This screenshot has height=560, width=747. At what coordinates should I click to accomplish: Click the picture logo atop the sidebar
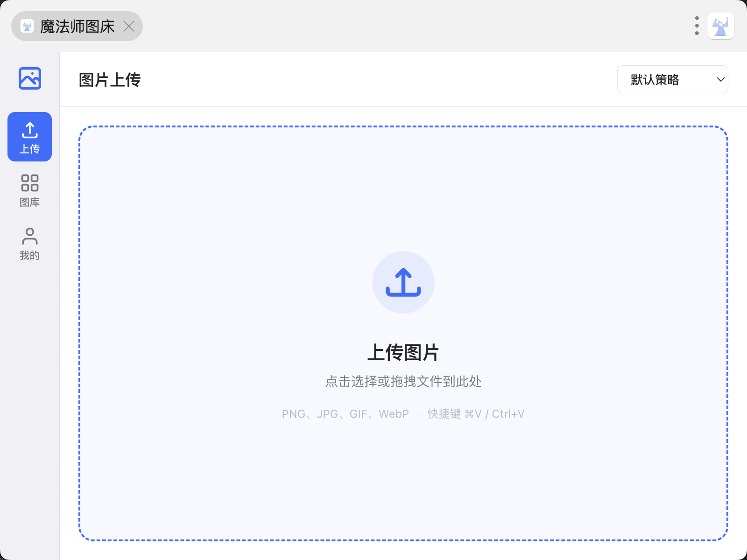[29, 78]
